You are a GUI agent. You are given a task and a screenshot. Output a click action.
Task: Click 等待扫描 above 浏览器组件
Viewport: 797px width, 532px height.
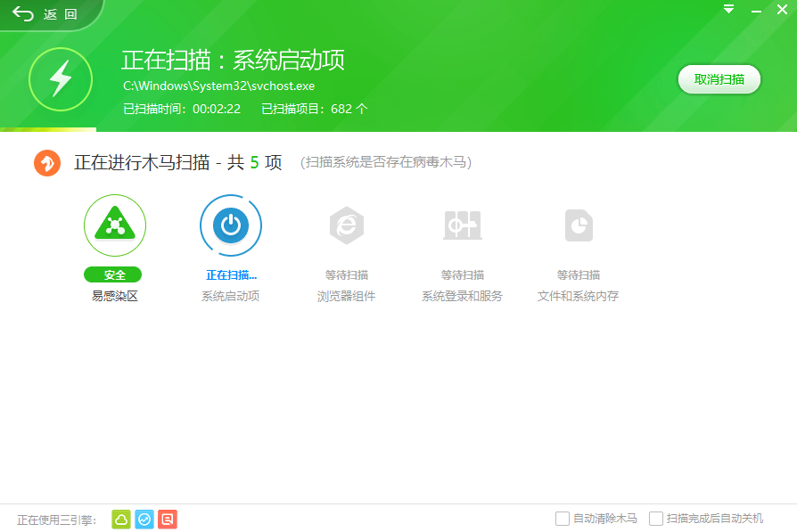(347, 275)
